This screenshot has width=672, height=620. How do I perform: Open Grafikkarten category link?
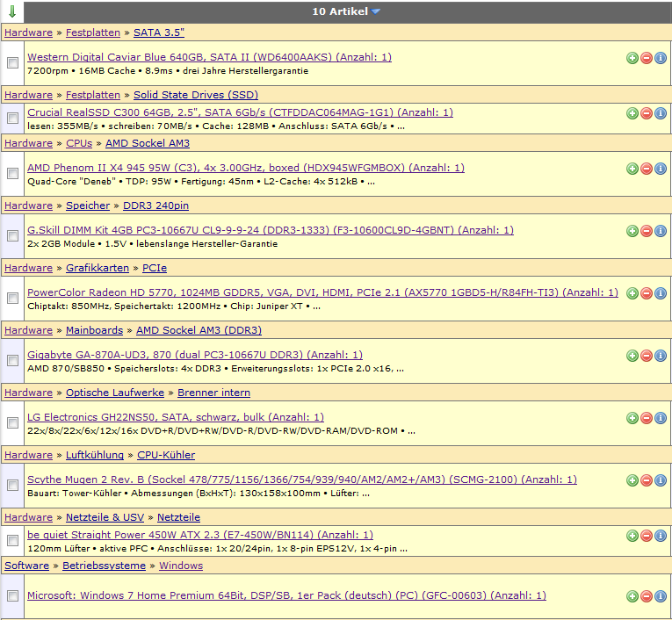point(98,268)
